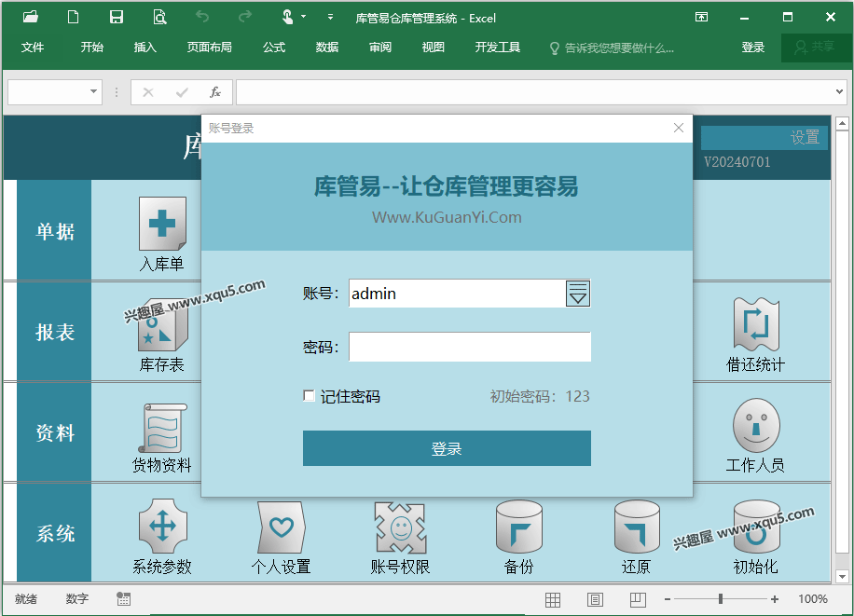Click the cancel X icon in formula bar
This screenshot has width=854, height=616.
click(148, 92)
